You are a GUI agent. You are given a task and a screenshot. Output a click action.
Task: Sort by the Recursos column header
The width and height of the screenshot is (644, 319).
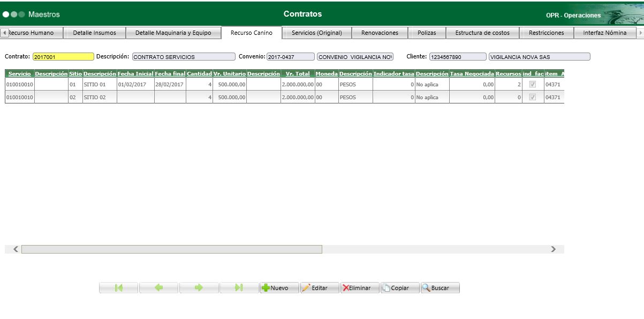coord(509,73)
